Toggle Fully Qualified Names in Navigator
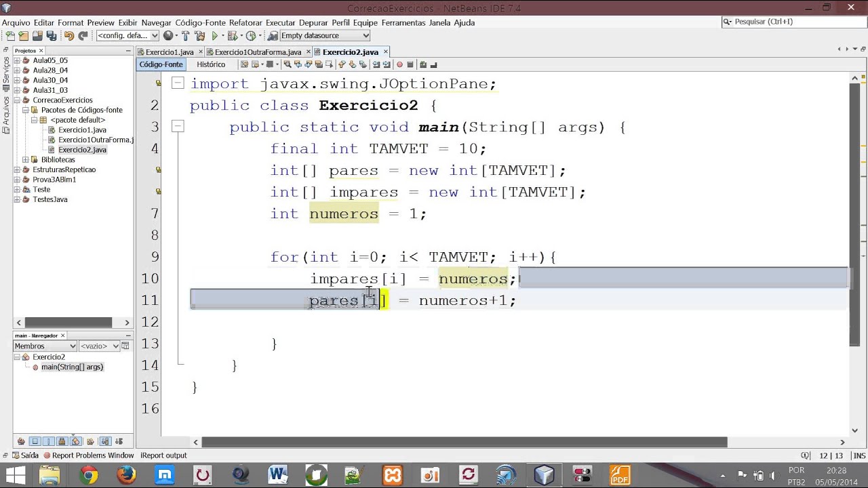 [90, 441]
